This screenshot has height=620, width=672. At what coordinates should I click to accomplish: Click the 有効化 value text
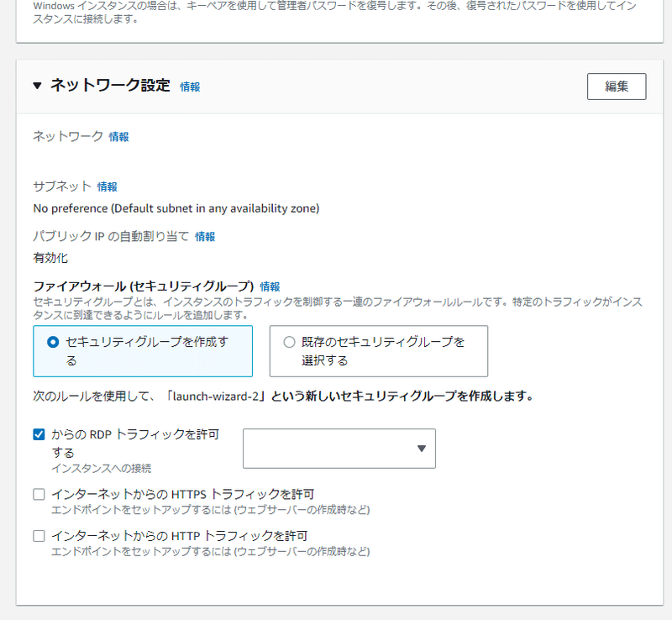[50, 258]
